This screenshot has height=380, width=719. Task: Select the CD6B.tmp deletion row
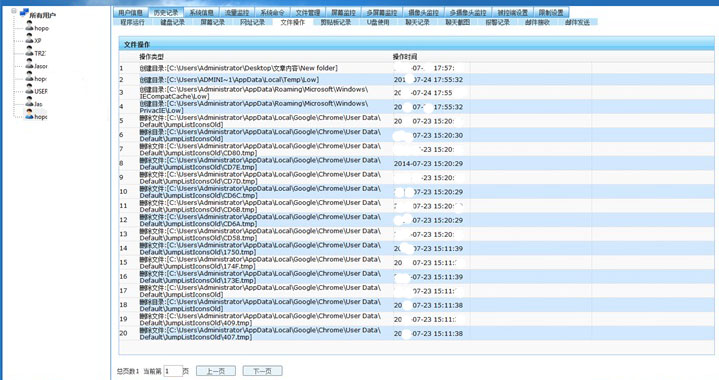click(x=416, y=206)
